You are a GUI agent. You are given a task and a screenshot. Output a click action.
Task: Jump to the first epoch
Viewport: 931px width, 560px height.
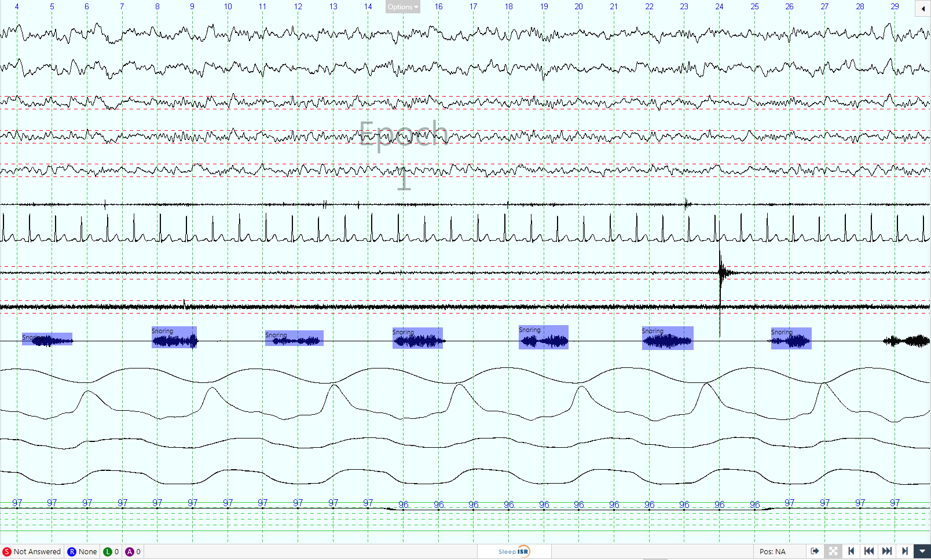pyautogui.click(x=851, y=551)
